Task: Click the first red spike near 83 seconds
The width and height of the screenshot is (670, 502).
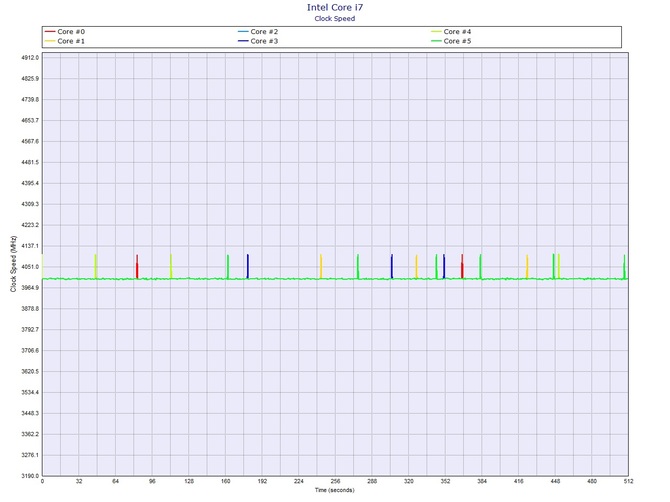Action: (137, 267)
